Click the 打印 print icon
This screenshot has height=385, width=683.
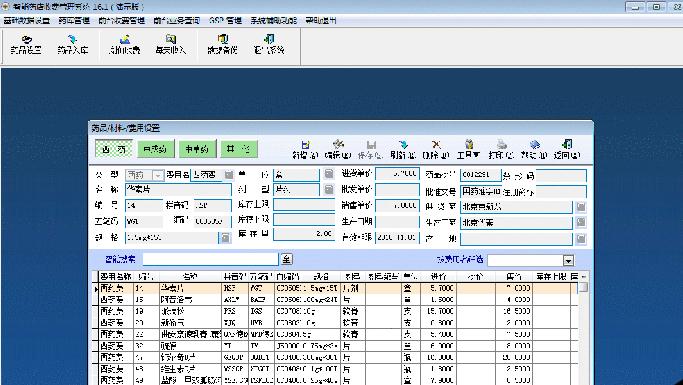[x=501, y=149]
